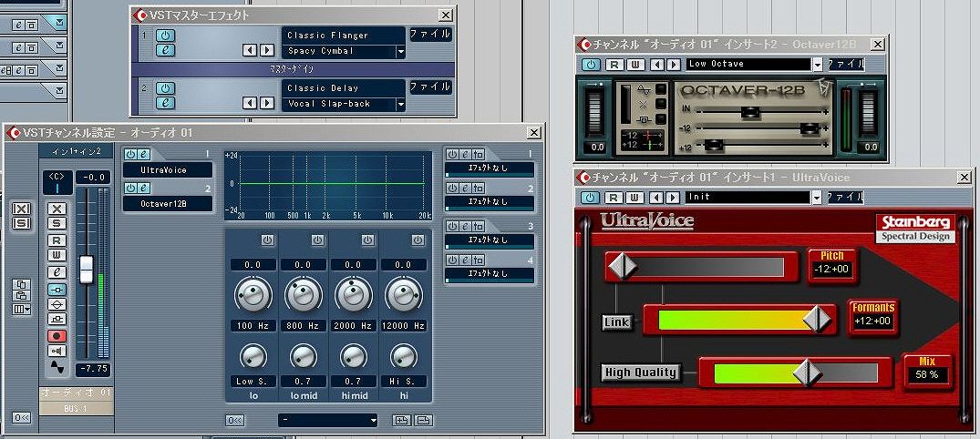The width and height of the screenshot is (980, 439).
Task: Click the Octaver12B insert name slot
Action: 168,203
